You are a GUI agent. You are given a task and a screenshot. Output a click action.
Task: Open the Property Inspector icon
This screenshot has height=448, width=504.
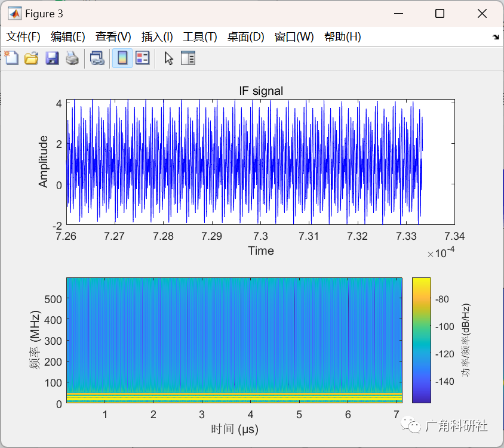[x=188, y=58]
